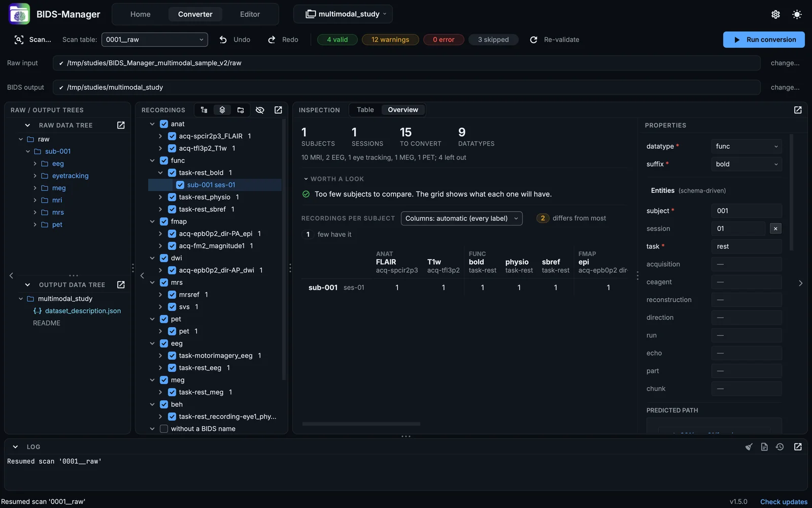Screen dimensions: 812x508
Task: Collapse the Worth a Look section
Action: click(306, 179)
